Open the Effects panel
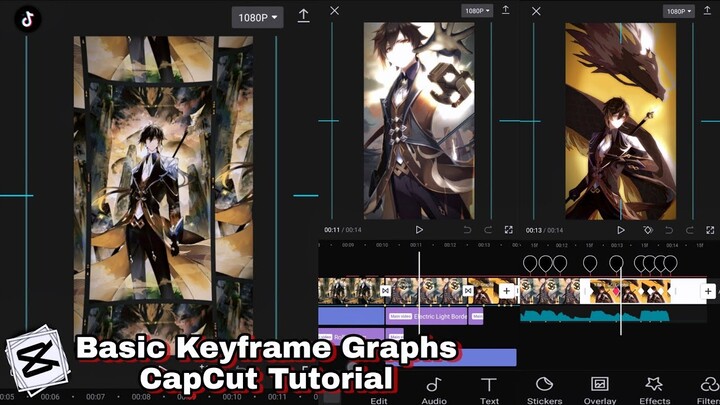This screenshot has height=405, width=720. pos(654,389)
